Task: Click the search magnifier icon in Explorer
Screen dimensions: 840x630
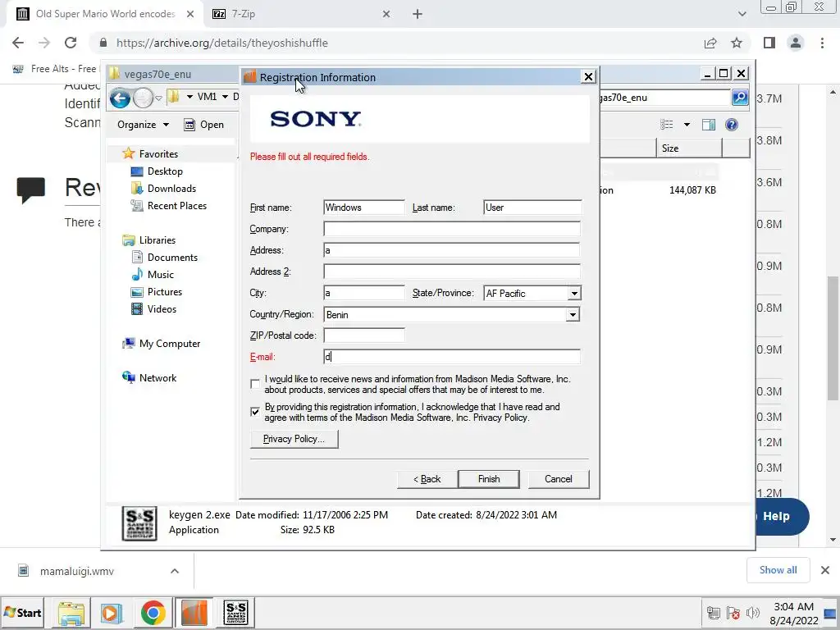Action: pyautogui.click(x=740, y=98)
